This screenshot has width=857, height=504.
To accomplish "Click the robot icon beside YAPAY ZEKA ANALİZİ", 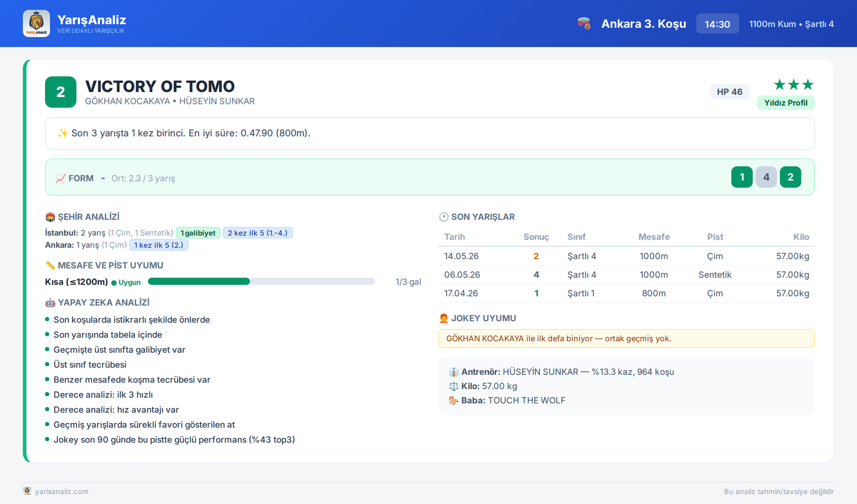I will pyautogui.click(x=50, y=303).
